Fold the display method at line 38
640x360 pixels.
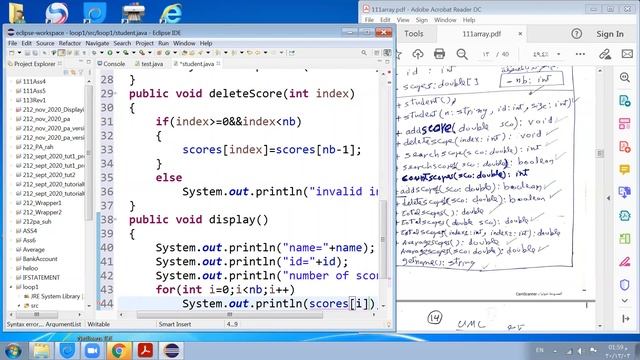[x=116, y=220]
